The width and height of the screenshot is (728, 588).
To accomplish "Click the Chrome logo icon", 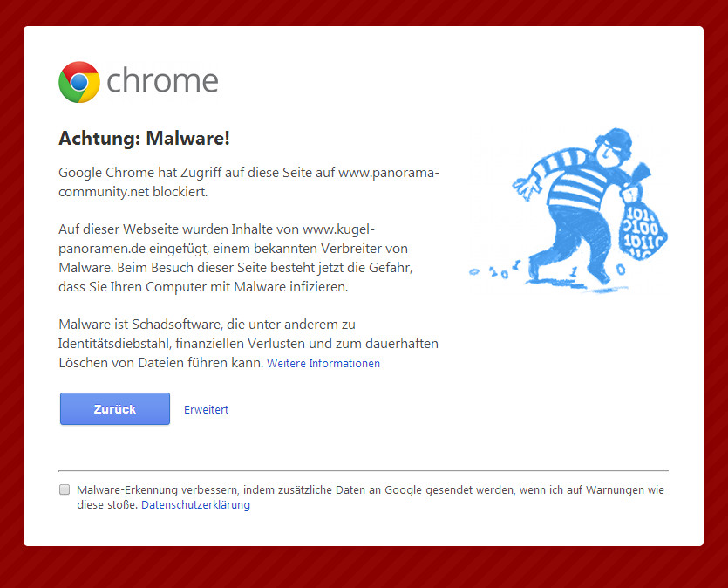I will click(79, 82).
